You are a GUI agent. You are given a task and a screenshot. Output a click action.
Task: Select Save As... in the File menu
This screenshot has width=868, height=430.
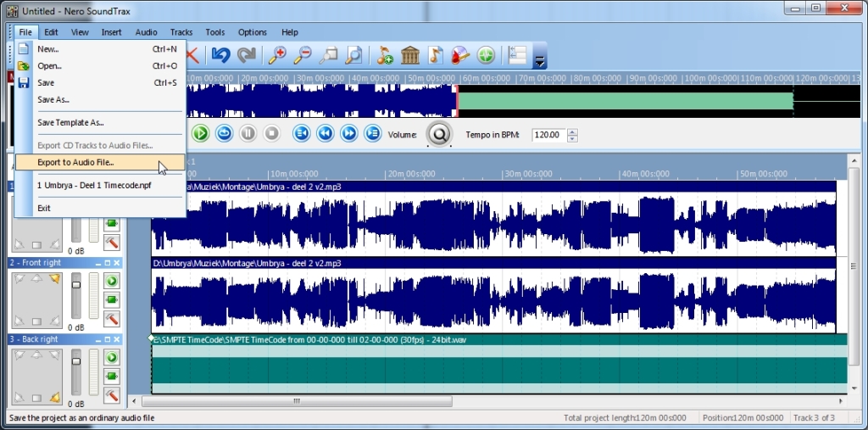(100, 100)
